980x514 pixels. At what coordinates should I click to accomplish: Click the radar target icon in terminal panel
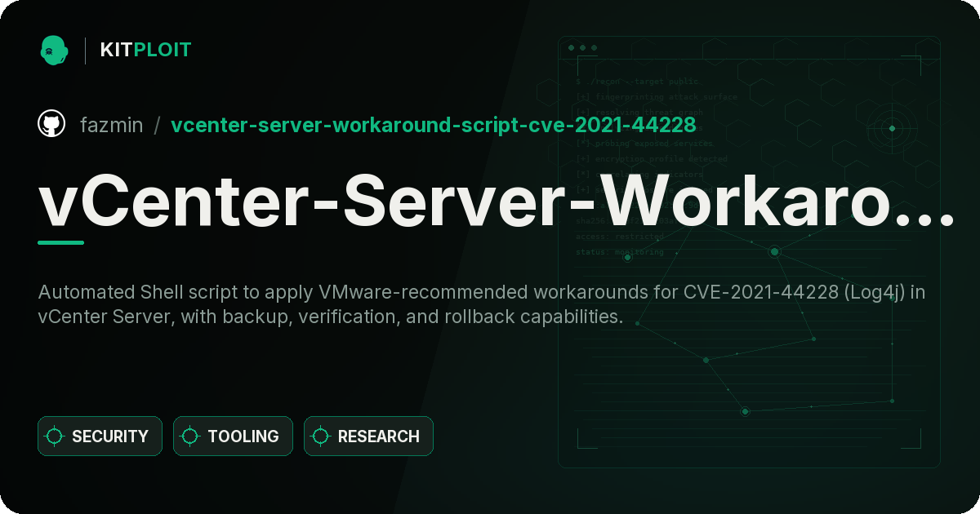pos(892,128)
